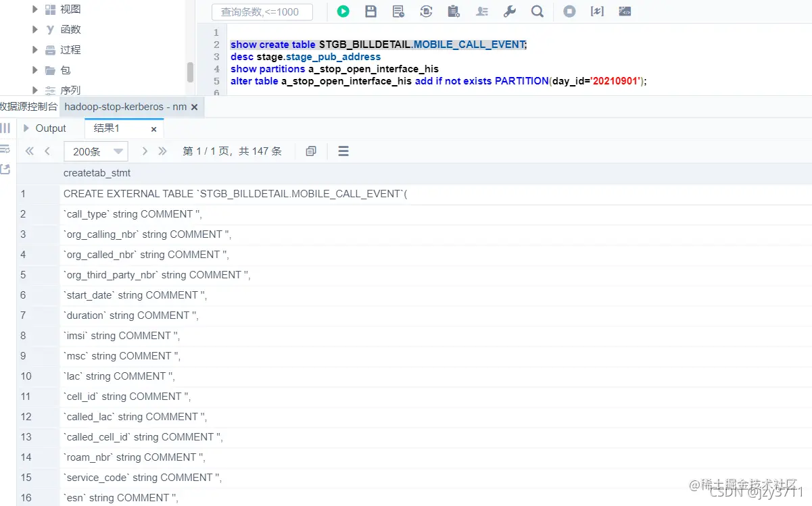The height and width of the screenshot is (506, 812).
Task: Click the clipboard-with-gear toolbar icon
Action: click(x=454, y=11)
